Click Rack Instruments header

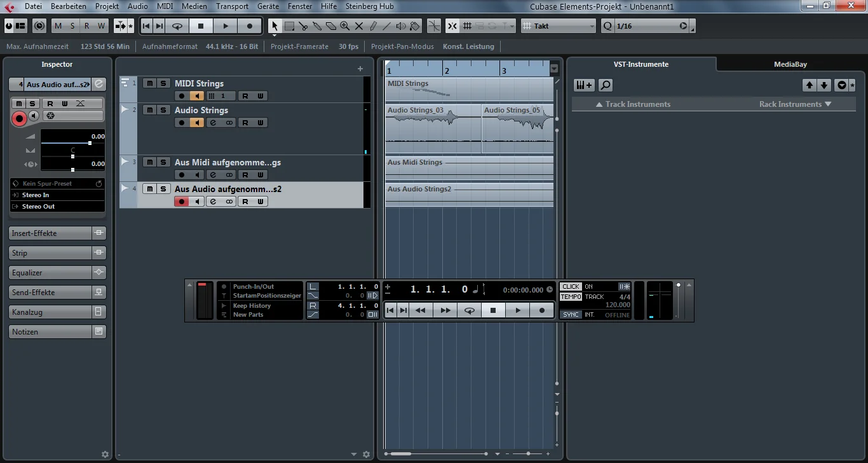tap(795, 104)
